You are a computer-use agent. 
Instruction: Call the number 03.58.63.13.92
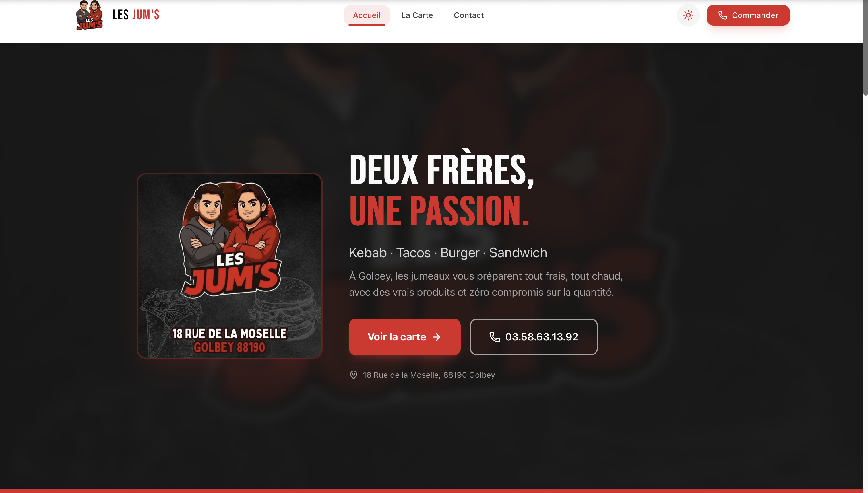tap(534, 337)
